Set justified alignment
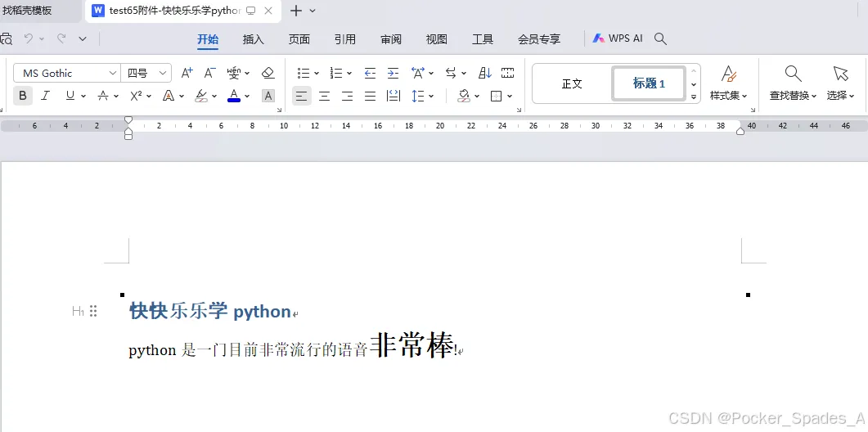 pos(371,96)
